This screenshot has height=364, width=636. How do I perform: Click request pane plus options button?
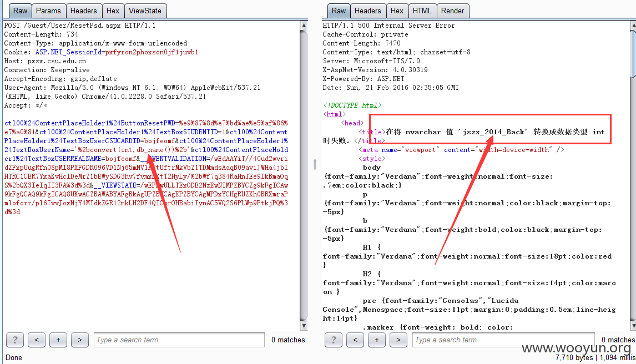[58, 340]
